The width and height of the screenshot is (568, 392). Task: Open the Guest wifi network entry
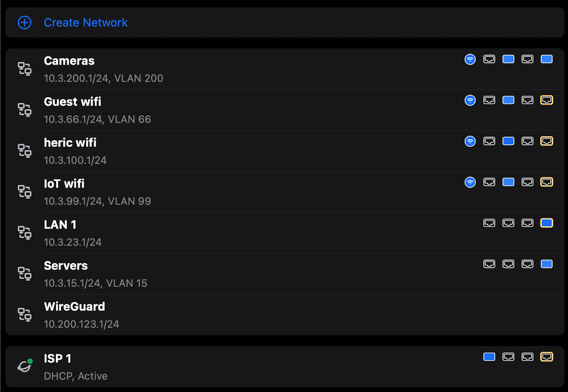[73, 102]
